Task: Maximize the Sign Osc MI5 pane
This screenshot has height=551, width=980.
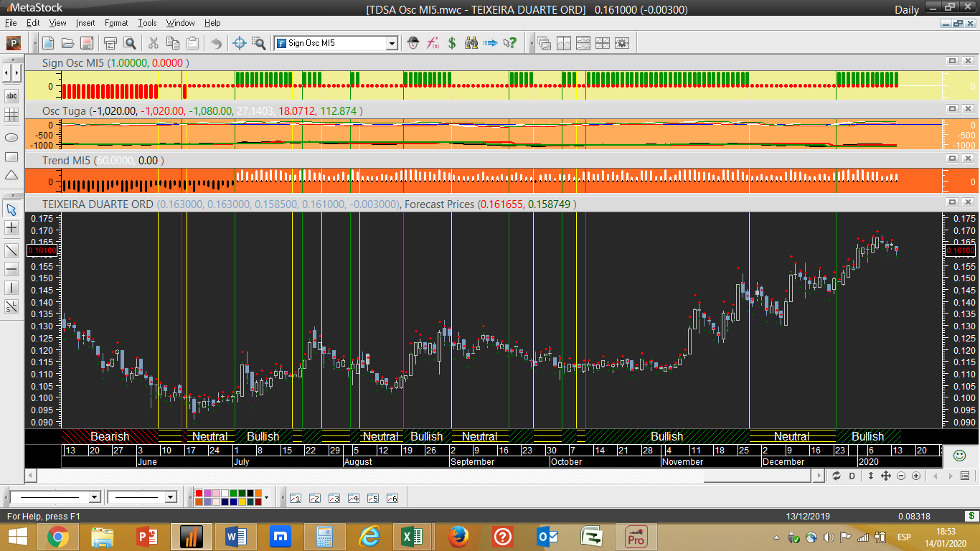Action: (x=952, y=62)
